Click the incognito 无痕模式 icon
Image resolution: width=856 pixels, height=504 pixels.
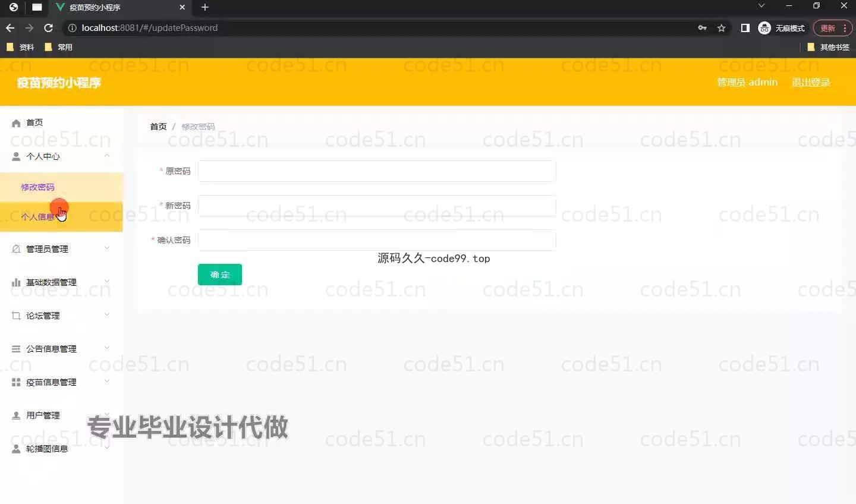[764, 28]
